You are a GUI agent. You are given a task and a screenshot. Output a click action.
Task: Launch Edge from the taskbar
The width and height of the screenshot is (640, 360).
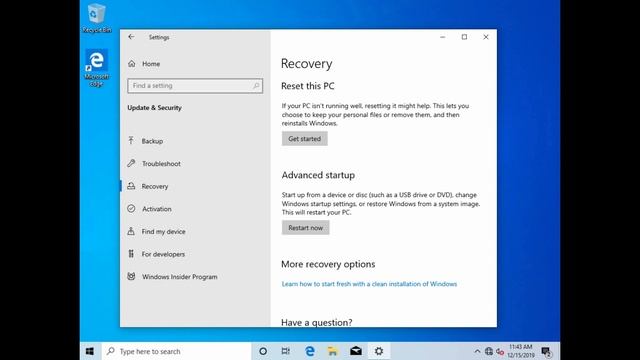coord(310,351)
